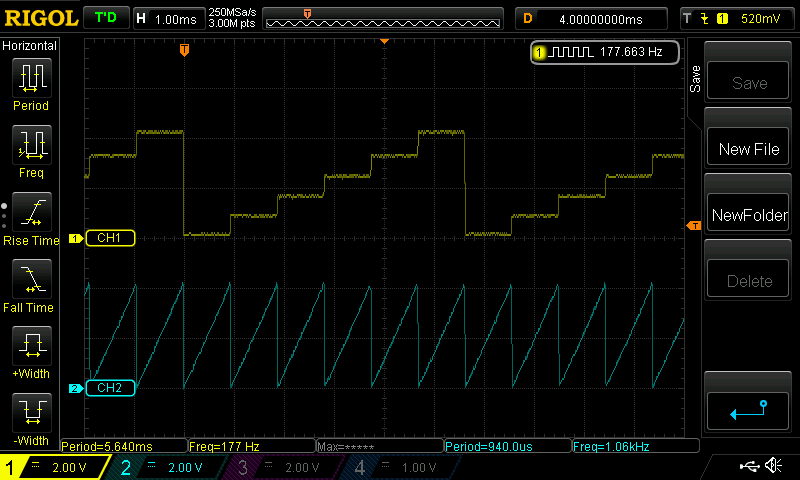Select the +Width measurement icon
800x480 pixels.
pos(31,347)
